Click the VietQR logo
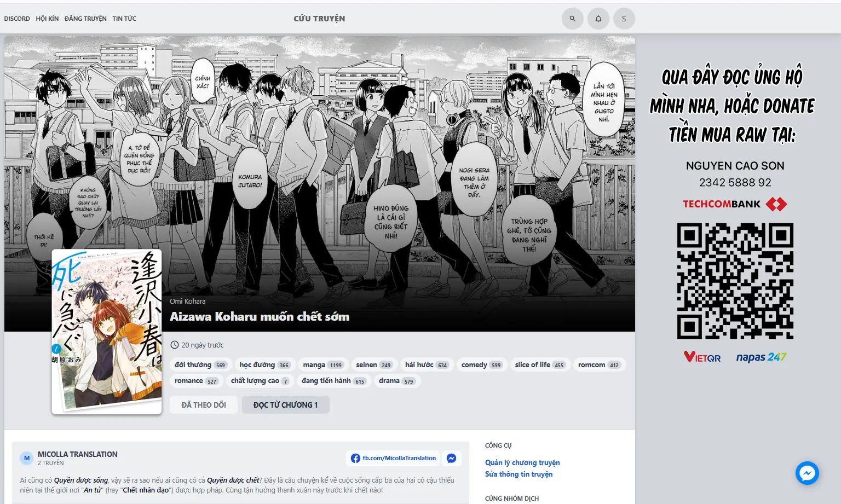The image size is (841, 504). [x=702, y=356]
